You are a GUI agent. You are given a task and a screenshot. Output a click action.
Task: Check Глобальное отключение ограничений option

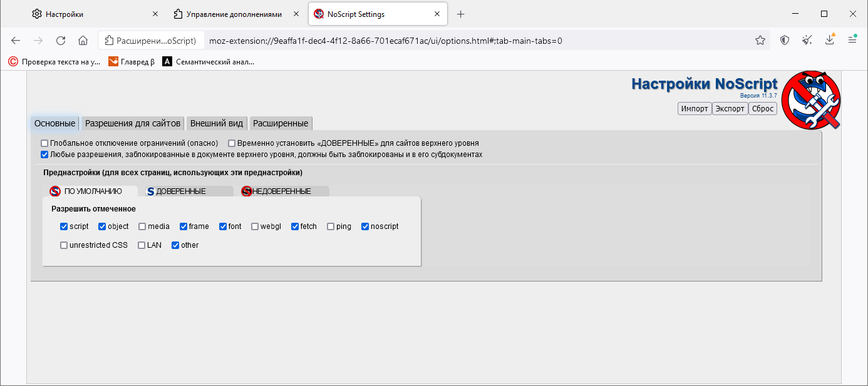tap(44, 143)
